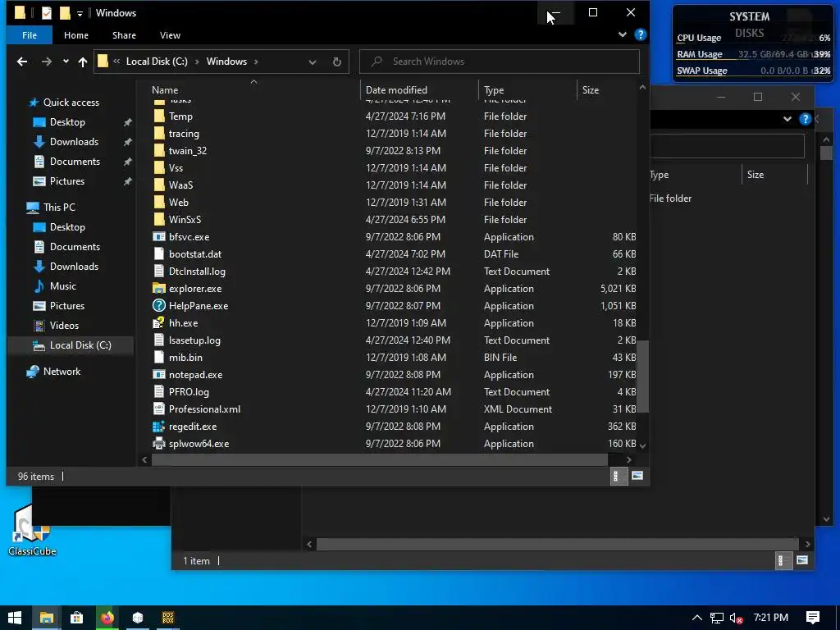Open the View ribbon tab
The image size is (840, 630).
click(170, 35)
